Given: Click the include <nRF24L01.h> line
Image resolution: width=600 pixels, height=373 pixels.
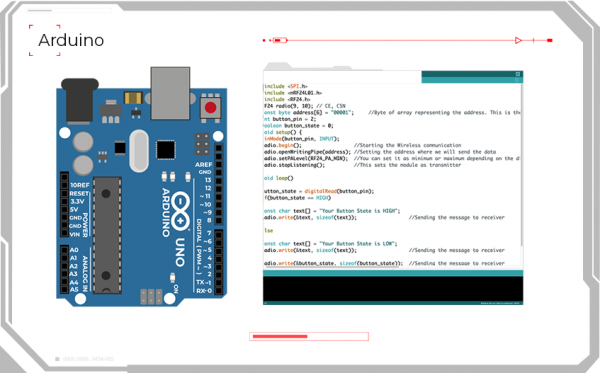Looking at the screenshot, I should point(293,93).
